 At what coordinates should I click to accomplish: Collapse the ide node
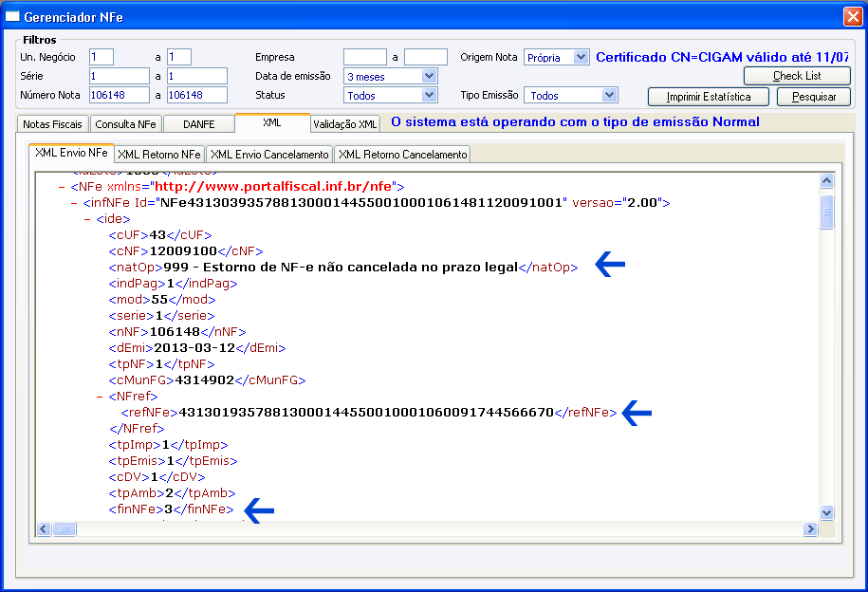(x=87, y=219)
